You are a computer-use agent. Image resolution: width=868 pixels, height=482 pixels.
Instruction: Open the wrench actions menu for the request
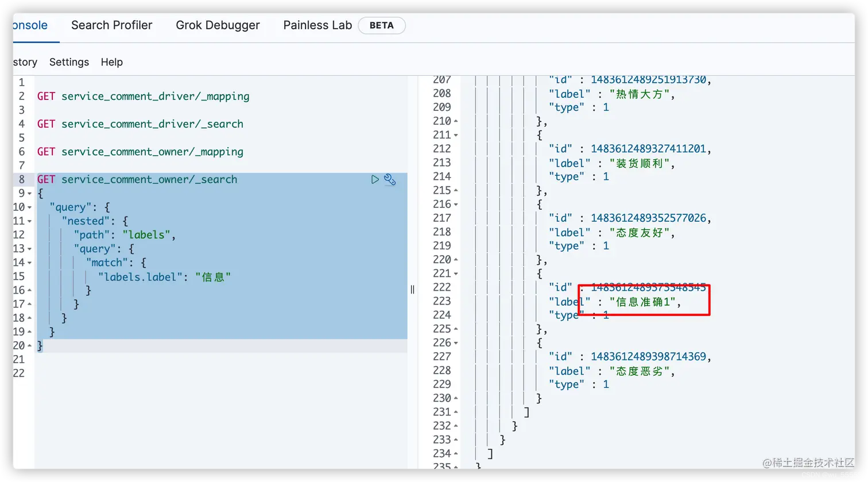point(390,180)
